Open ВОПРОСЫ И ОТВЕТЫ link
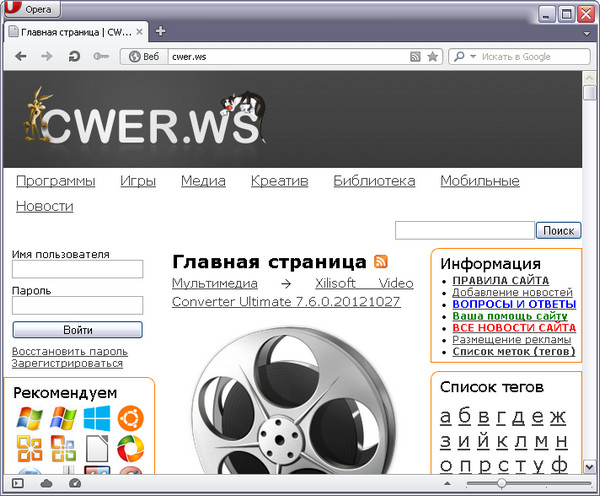Screen dimensions: 600x496 click(514, 304)
